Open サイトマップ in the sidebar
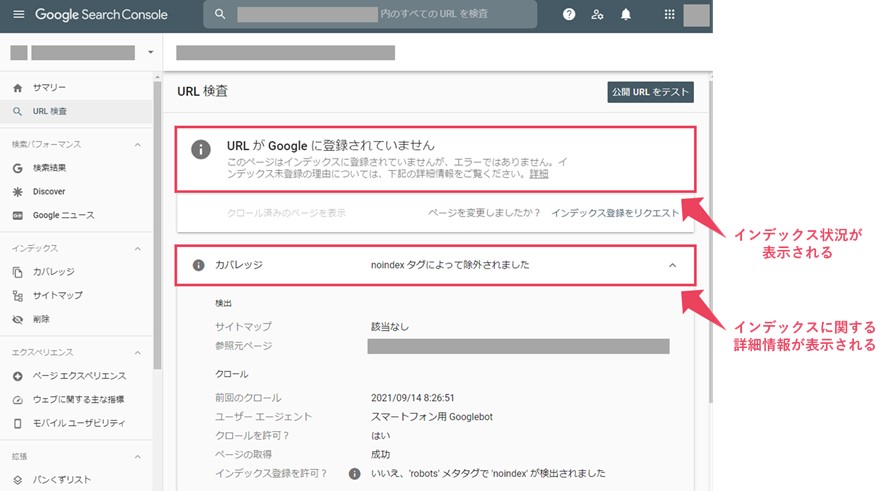 click(57, 295)
